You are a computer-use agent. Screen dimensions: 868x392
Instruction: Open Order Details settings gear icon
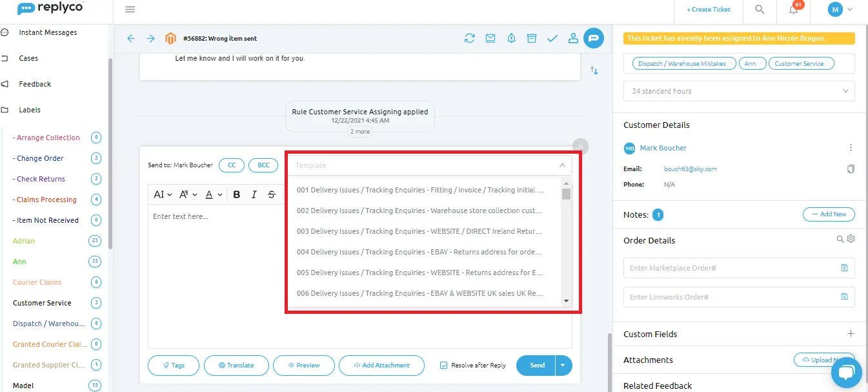851,239
